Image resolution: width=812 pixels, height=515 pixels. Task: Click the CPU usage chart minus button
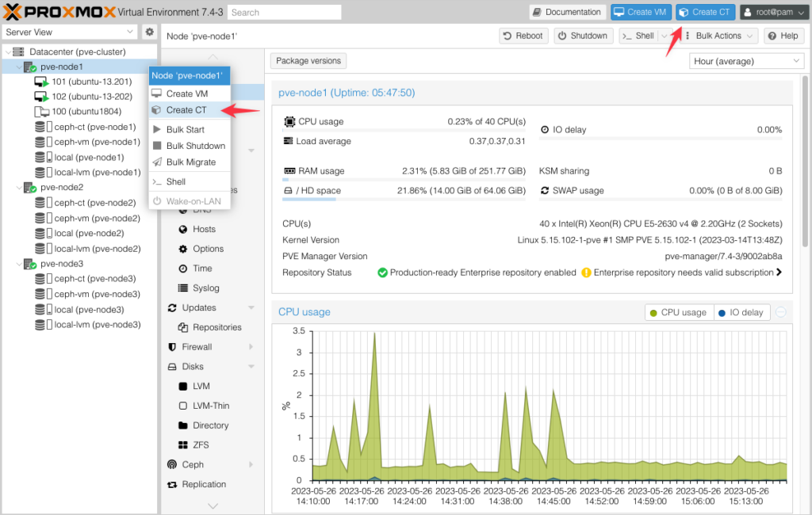coord(781,312)
